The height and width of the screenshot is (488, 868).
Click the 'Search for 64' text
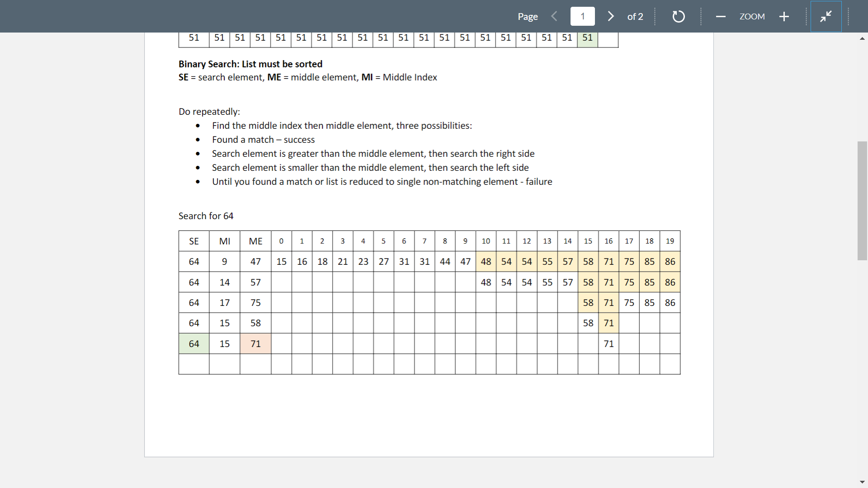[206, 216]
